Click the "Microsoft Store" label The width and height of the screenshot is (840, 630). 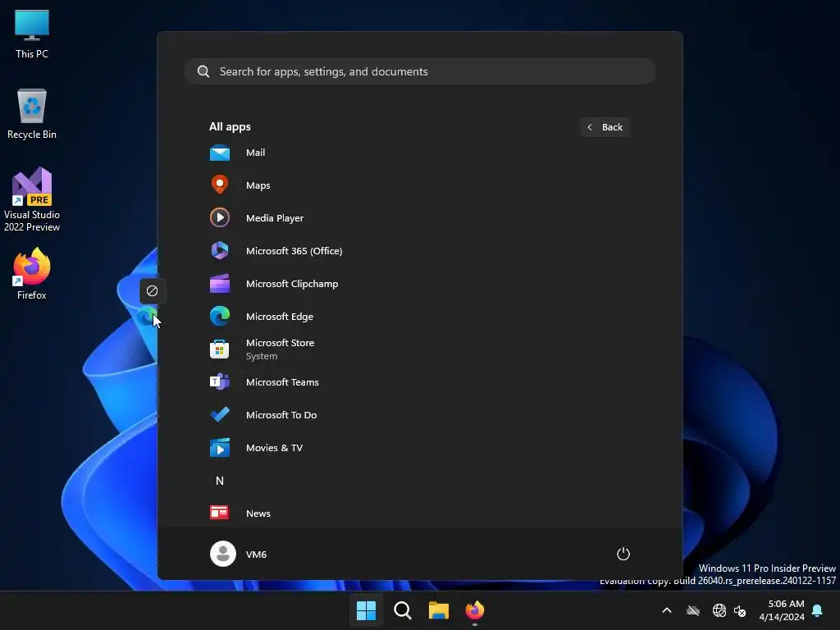pyautogui.click(x=281, y=343)
